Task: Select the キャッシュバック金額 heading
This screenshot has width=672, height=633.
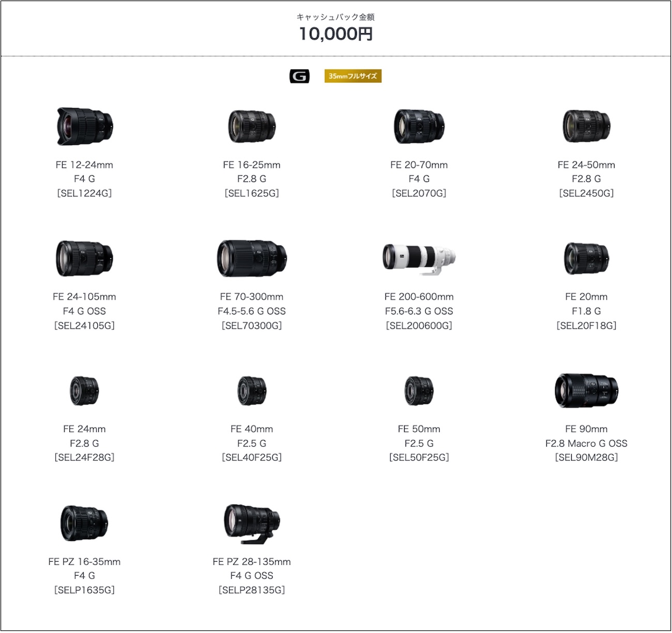Action: click(x=336, y=17)
